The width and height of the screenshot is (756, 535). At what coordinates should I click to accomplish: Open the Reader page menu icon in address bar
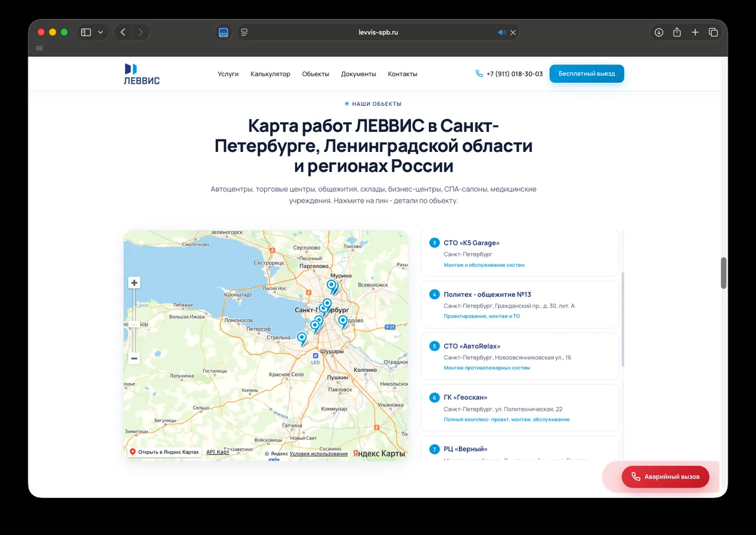click(245, 32)
